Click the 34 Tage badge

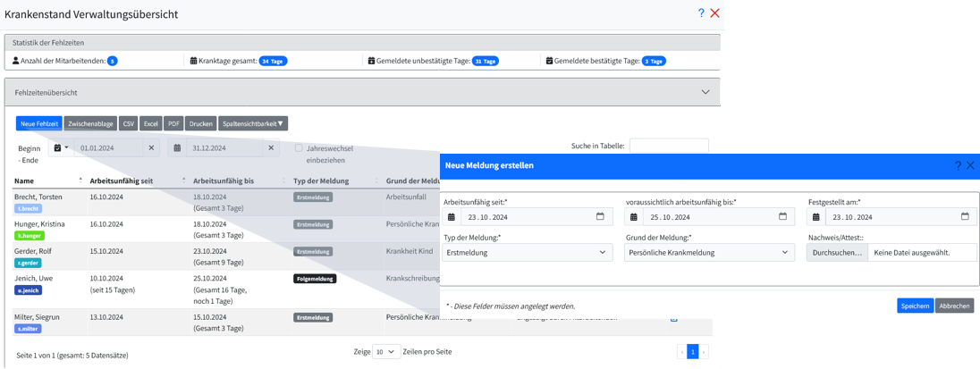(x=273, y=61)
